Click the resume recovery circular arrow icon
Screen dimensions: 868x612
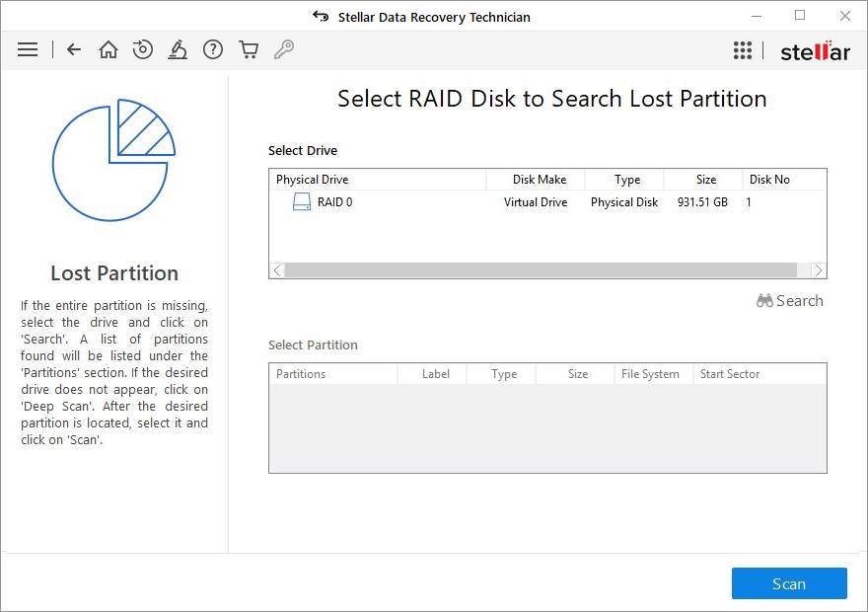pos(143,49)
